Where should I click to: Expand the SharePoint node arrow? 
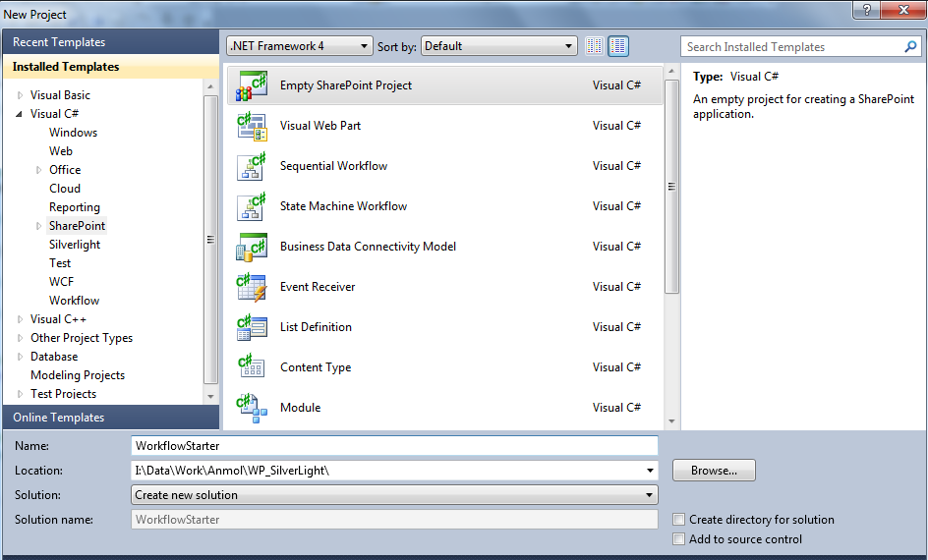click(x=38, y=226)
